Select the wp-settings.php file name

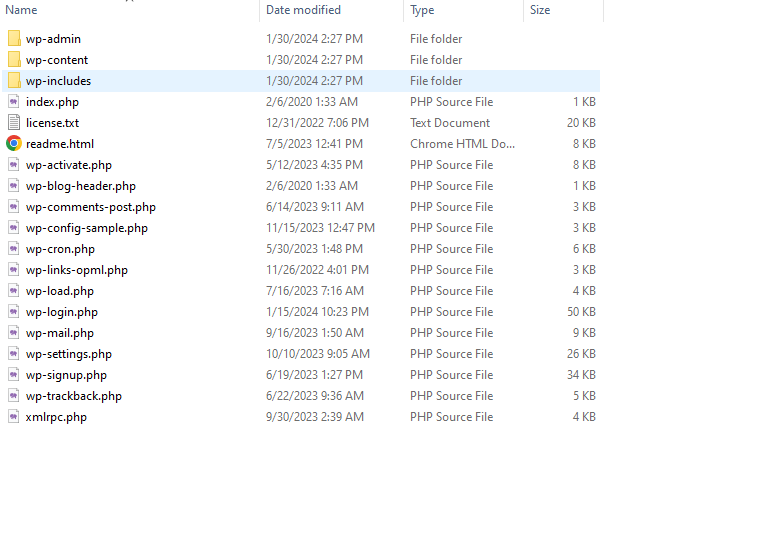click(69, 354)
